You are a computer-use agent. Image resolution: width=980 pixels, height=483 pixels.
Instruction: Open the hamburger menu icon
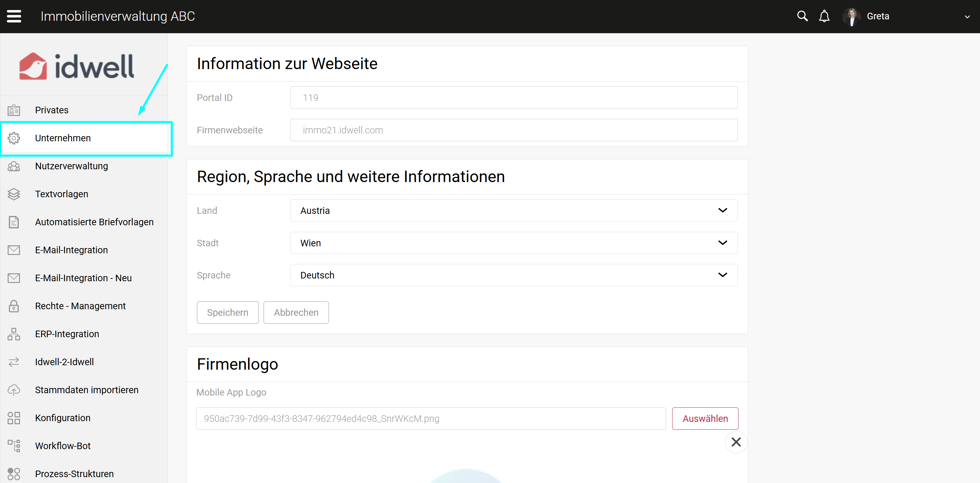click(14, 16)
